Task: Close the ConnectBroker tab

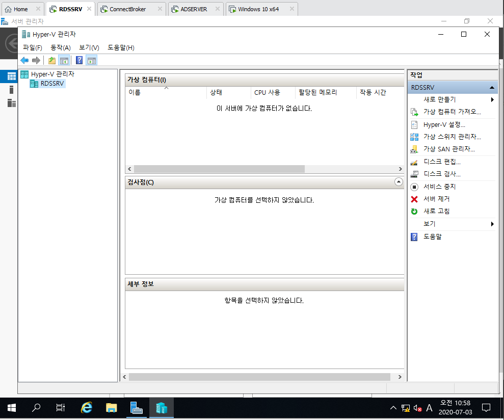Action: [x=160, y=9]
